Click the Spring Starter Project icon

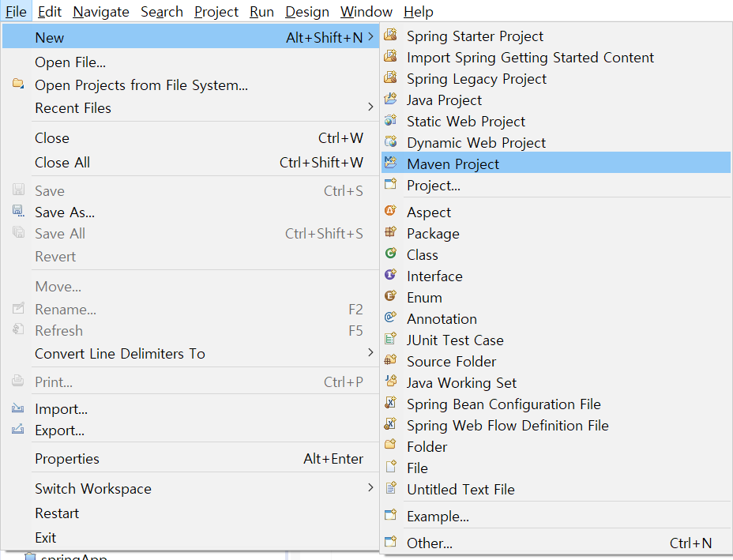click(390, 35)
